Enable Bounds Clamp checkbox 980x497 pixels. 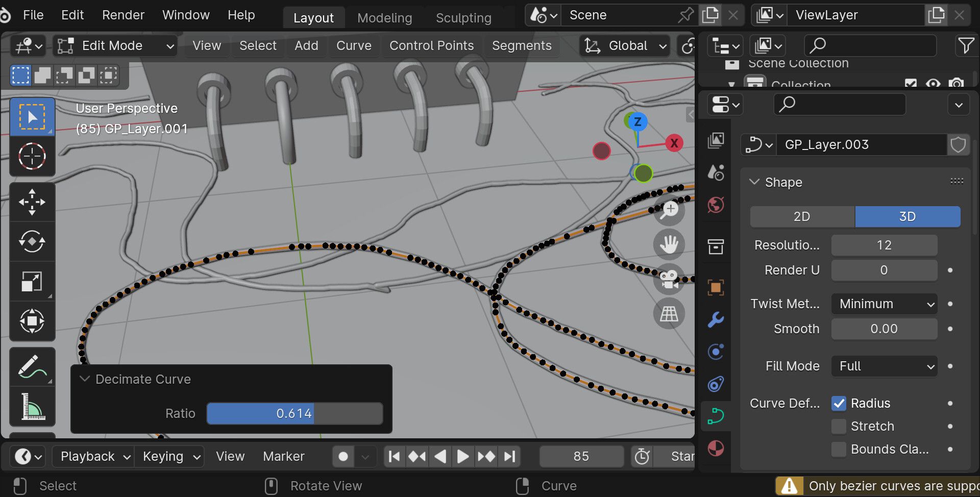[x=839, y=450]
